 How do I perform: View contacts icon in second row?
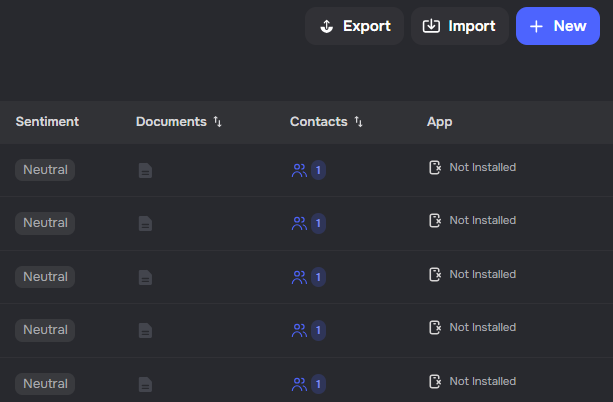click(x=298, y=223)
